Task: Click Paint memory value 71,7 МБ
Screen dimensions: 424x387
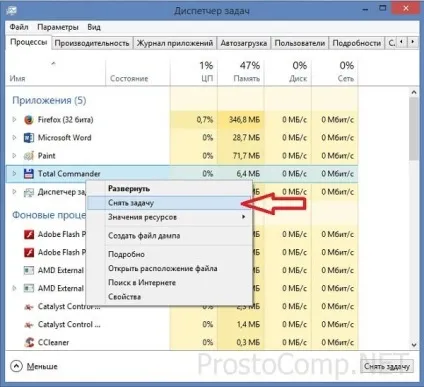Action: click(246, 156)
